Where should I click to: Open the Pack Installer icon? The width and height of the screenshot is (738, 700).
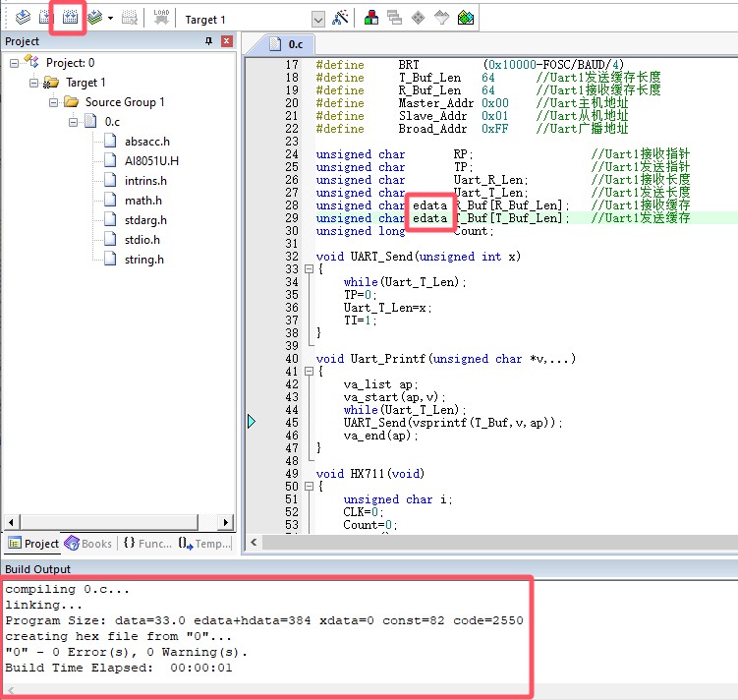(x=466, y=18)
